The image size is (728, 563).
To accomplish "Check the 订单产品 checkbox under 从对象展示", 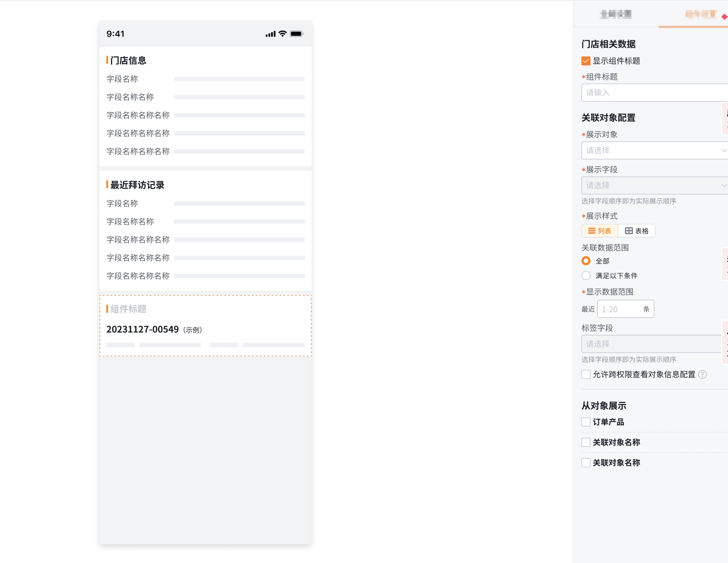I will pos(585,422).
